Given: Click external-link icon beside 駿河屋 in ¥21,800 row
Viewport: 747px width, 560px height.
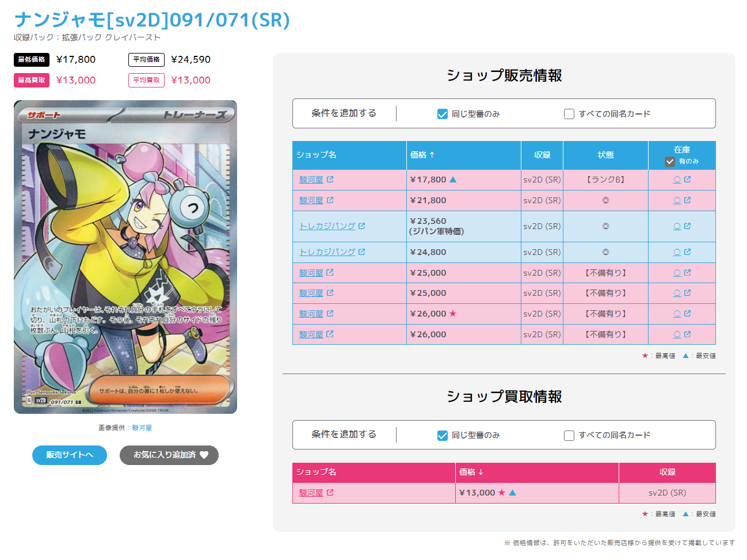Looking at the screenshot, I should (330, 200).
